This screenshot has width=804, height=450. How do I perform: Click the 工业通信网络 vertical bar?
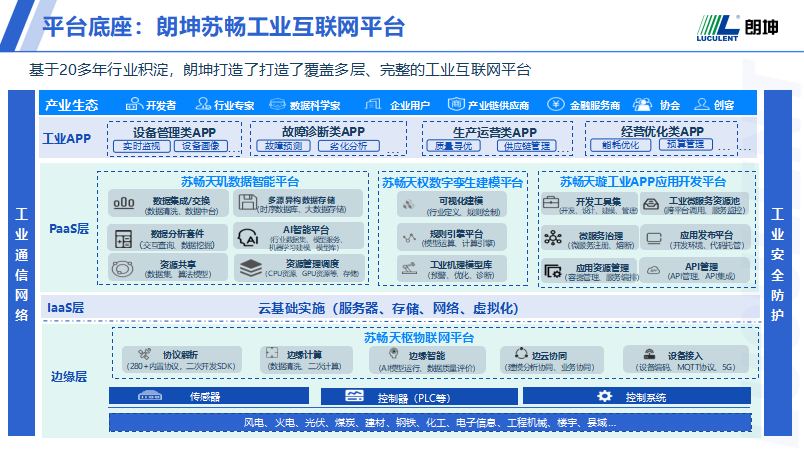[x=22, y=263]
